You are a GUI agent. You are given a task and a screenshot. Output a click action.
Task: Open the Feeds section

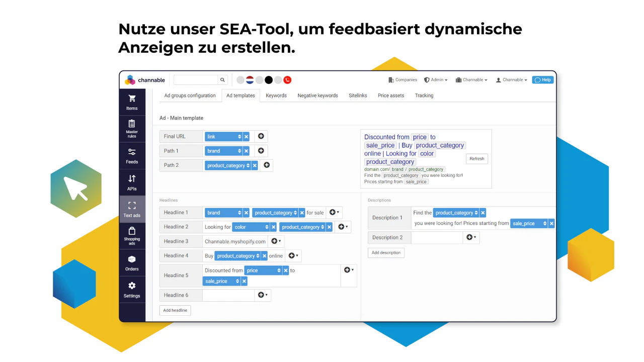coord(132,156)
